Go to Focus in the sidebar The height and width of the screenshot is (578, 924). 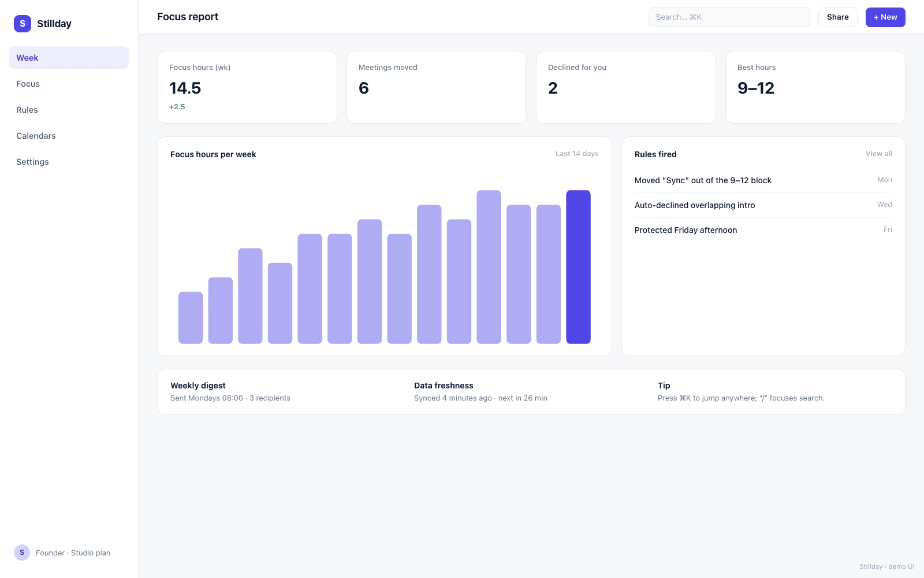[69, 84]
